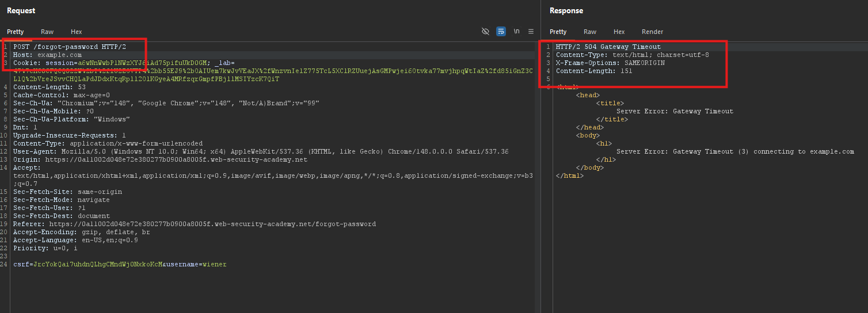The image size is (868, 313).
Task: Open the Response Render tab
Action: (x=653, y=32)
